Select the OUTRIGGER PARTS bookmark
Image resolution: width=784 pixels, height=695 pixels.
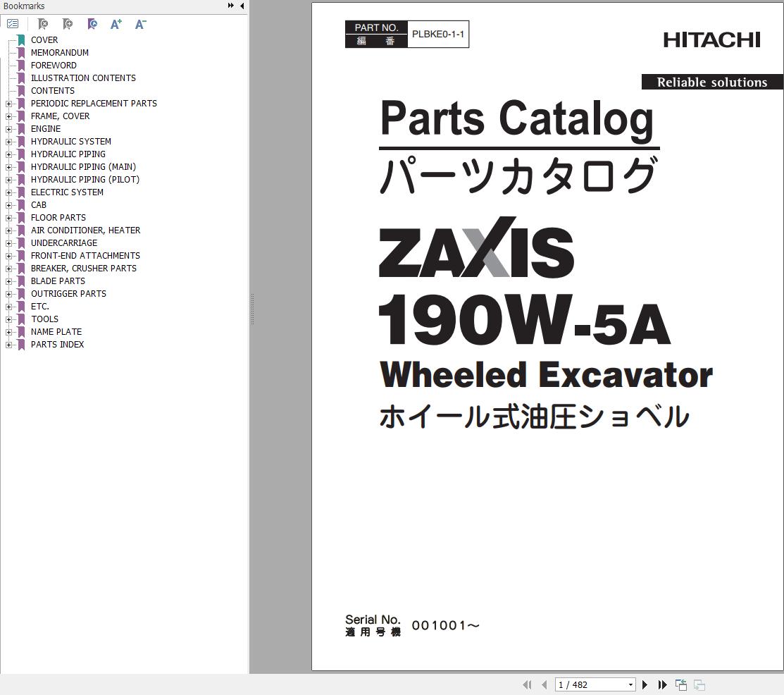click(68, 294)
